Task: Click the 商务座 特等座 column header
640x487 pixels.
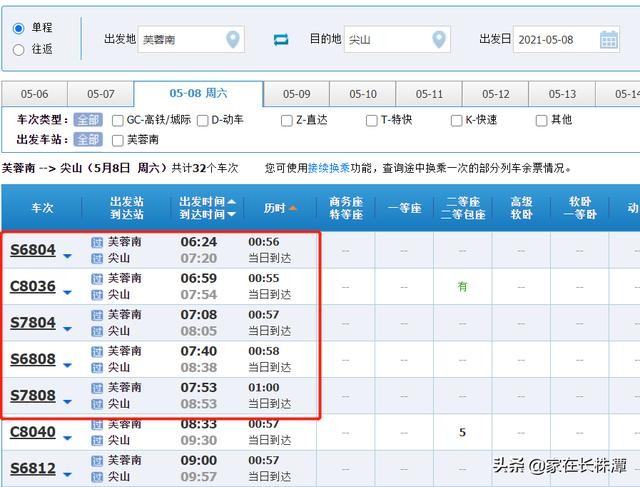Action: click(x=346, y=208)
